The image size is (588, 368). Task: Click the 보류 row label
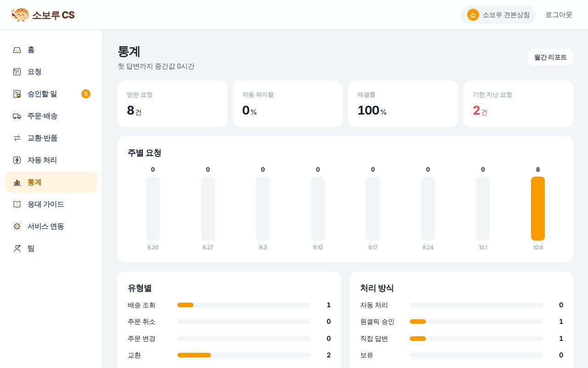[367, 355]
